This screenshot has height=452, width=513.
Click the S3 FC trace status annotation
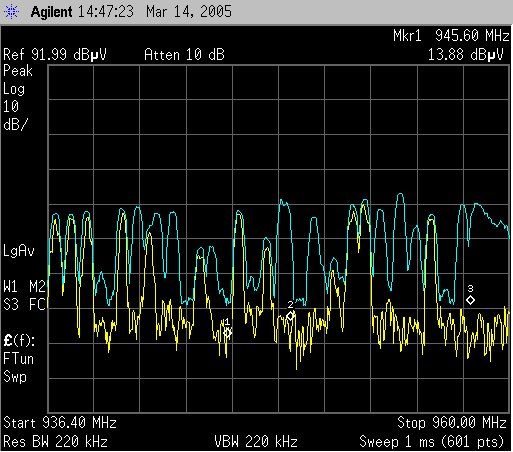(x=24, y=305)
